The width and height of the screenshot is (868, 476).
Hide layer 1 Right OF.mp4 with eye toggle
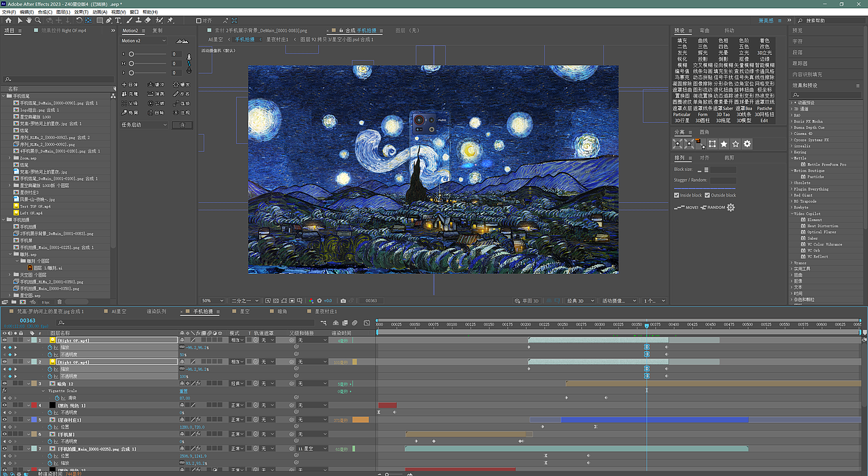[5, 340]
